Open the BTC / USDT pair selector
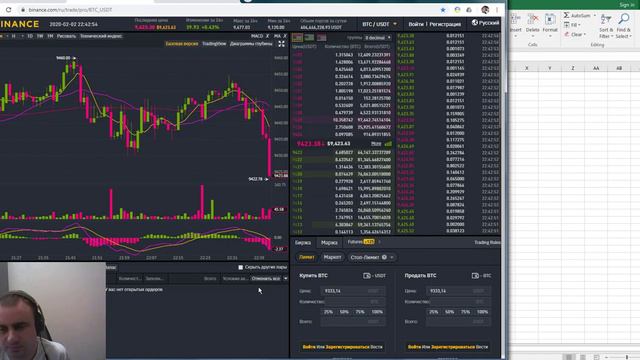This screenshot has width=640, height=360. (x=379, y=24)
